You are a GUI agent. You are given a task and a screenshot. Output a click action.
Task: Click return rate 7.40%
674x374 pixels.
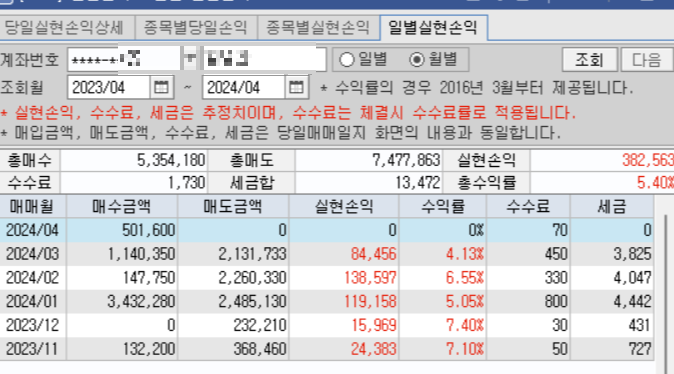465,325
